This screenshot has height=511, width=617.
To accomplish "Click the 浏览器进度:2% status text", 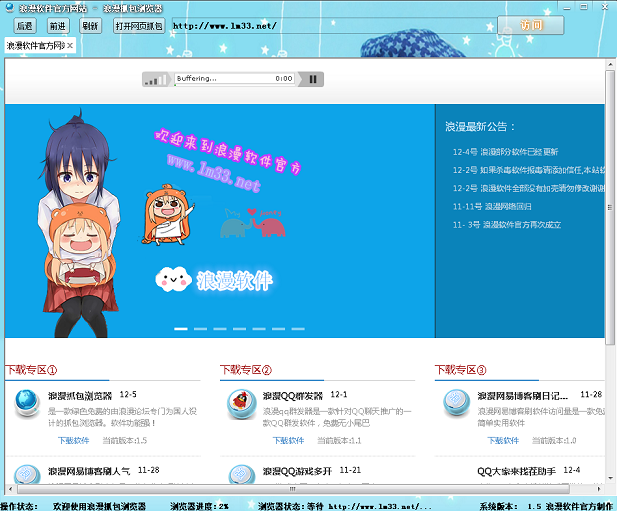I will coord(199,506).
